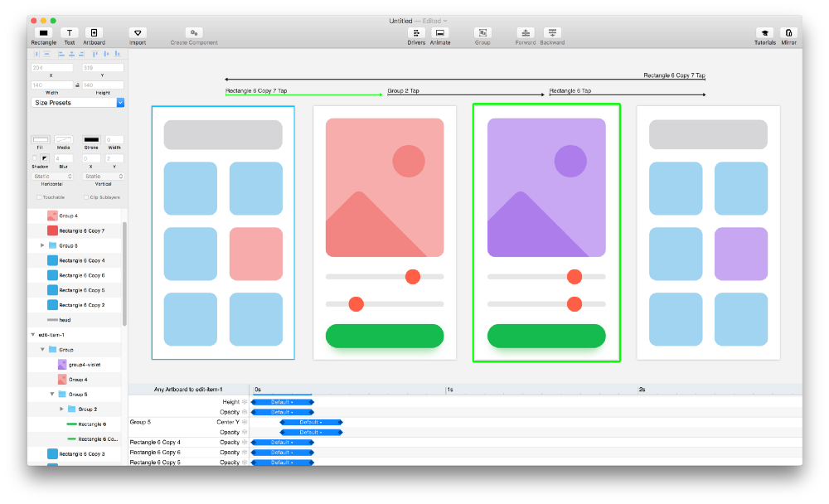Click the align right edges icon

[81, 54]
